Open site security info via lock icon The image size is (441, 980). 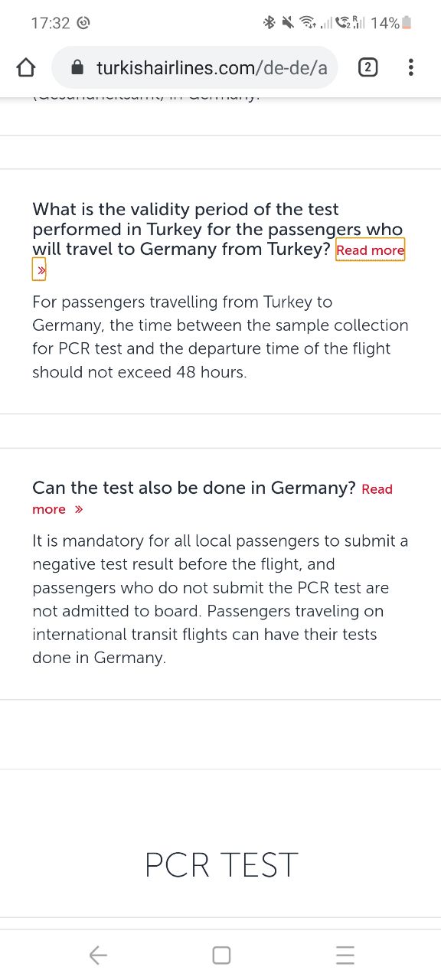click(77, 68)
